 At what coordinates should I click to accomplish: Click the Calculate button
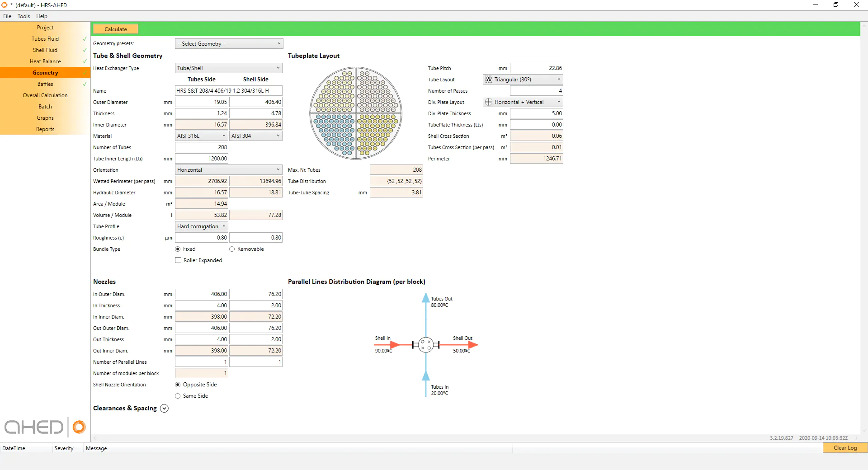pyautogui.click(x=116, y=29)
